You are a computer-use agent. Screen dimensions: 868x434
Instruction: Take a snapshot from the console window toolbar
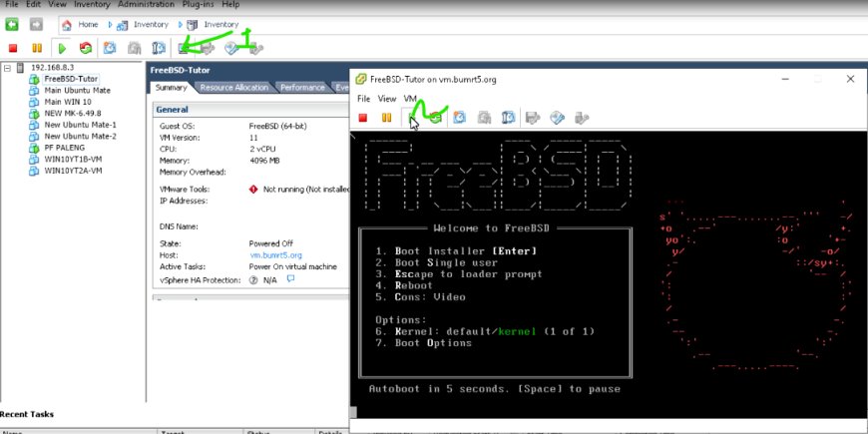pyautogui.click(x=460, y=118)
